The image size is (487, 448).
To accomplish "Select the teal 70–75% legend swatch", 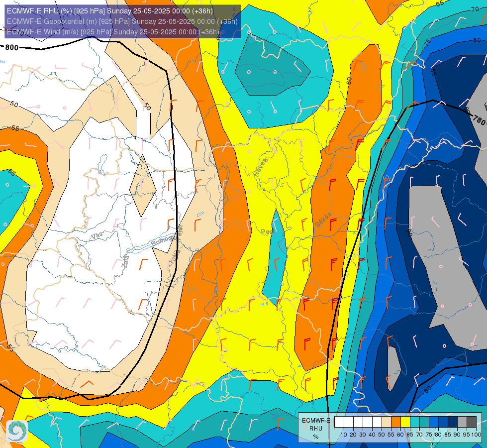I will [x=424, y=422].
